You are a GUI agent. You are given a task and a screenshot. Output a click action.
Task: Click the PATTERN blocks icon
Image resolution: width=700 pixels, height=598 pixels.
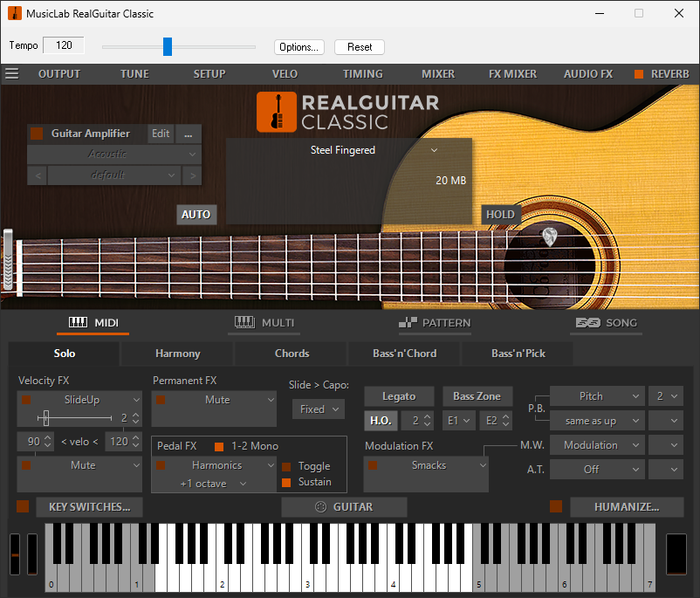[x=408, y=322]
